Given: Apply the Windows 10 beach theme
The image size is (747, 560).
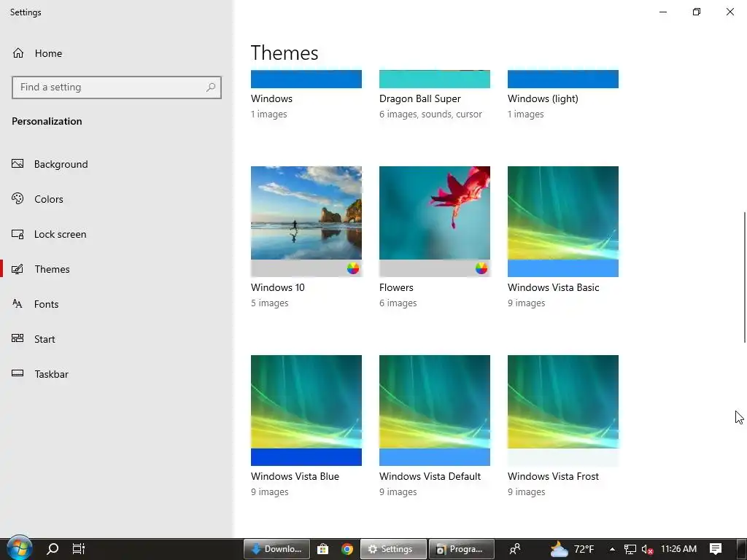Looking at the screenshot, I should [306, 222].
